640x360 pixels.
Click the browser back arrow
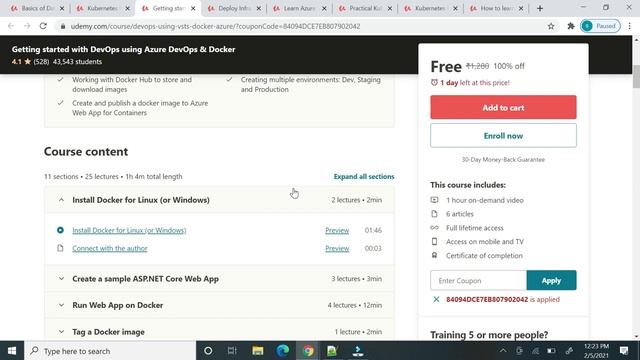[x=11, y=26]
